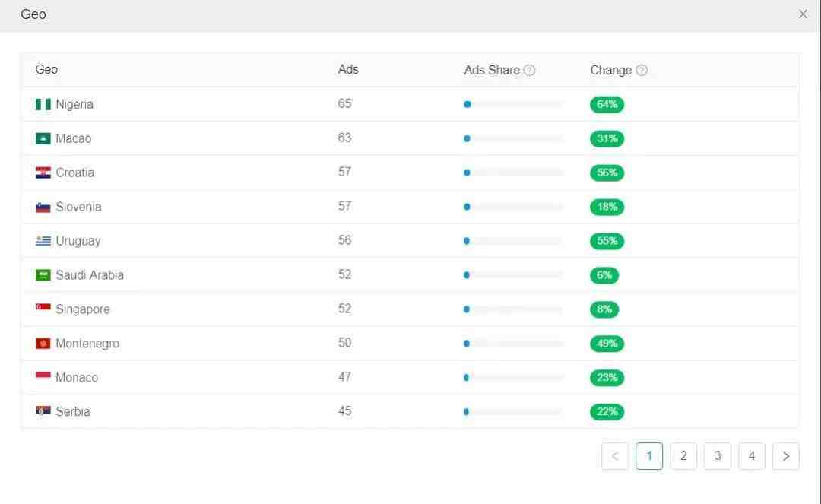Close the Geo dialog
Screen dimensions: 821x504
(803, 14)
